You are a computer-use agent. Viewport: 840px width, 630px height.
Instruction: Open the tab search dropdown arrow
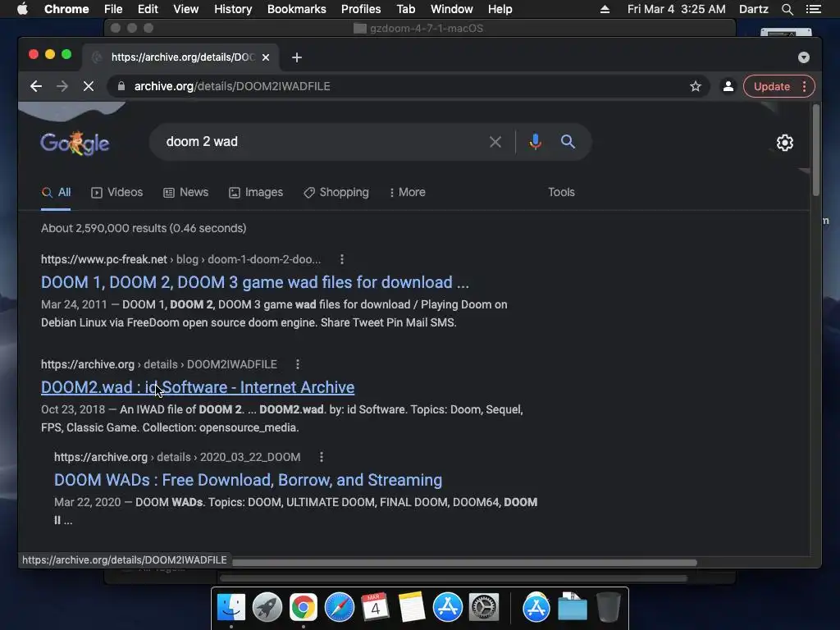(804, 57)
